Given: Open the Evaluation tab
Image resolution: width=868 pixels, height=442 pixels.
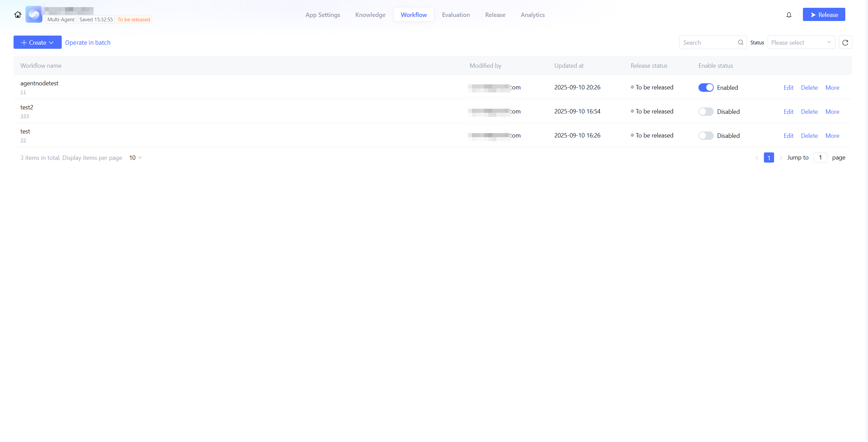Looking at the screenshot, I should click(456, 15).
